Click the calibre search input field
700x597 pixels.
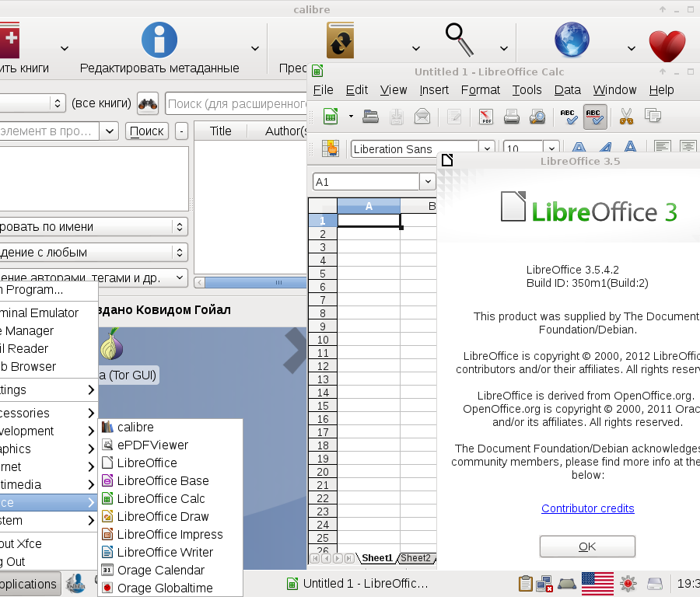tap(236, 104)
